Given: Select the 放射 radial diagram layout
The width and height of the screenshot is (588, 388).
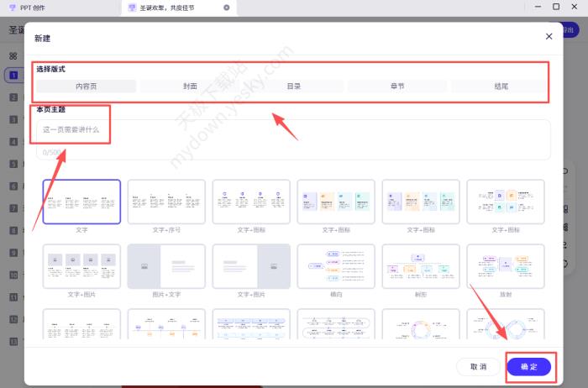Looking at the screenshot, I should 506,266.
